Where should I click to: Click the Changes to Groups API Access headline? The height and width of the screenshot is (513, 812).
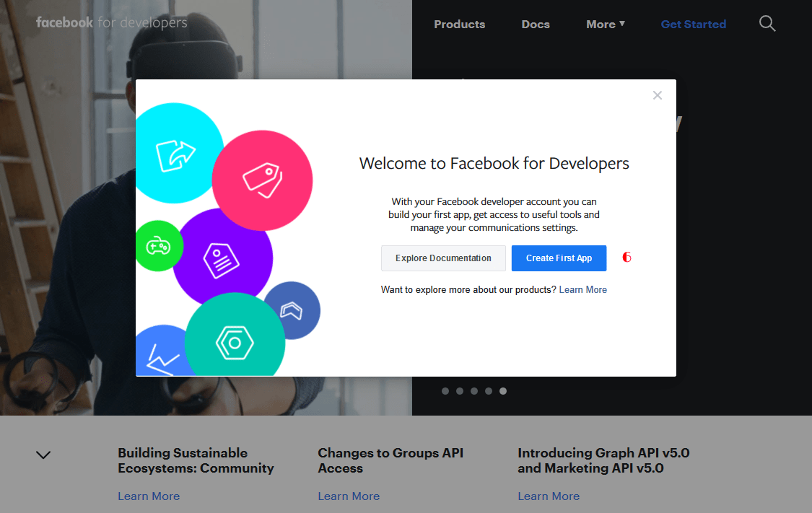coord(390,460)
